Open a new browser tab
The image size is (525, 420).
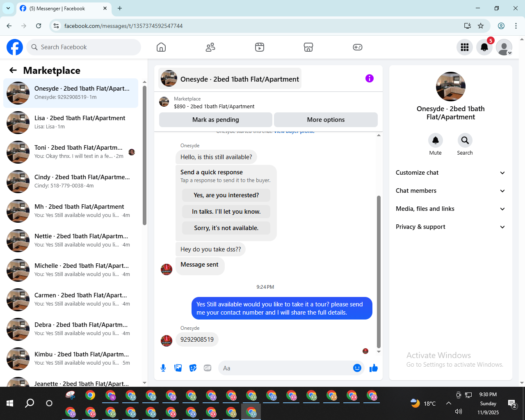(120, 8)
